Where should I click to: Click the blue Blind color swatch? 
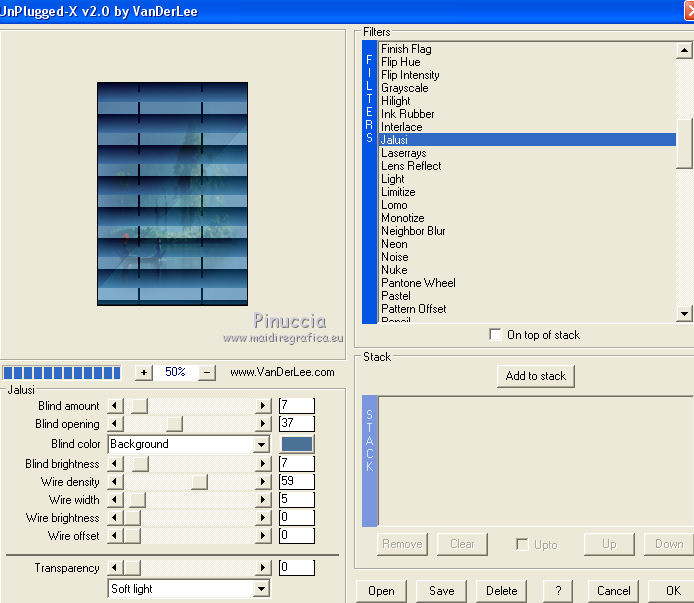[297, 444]
